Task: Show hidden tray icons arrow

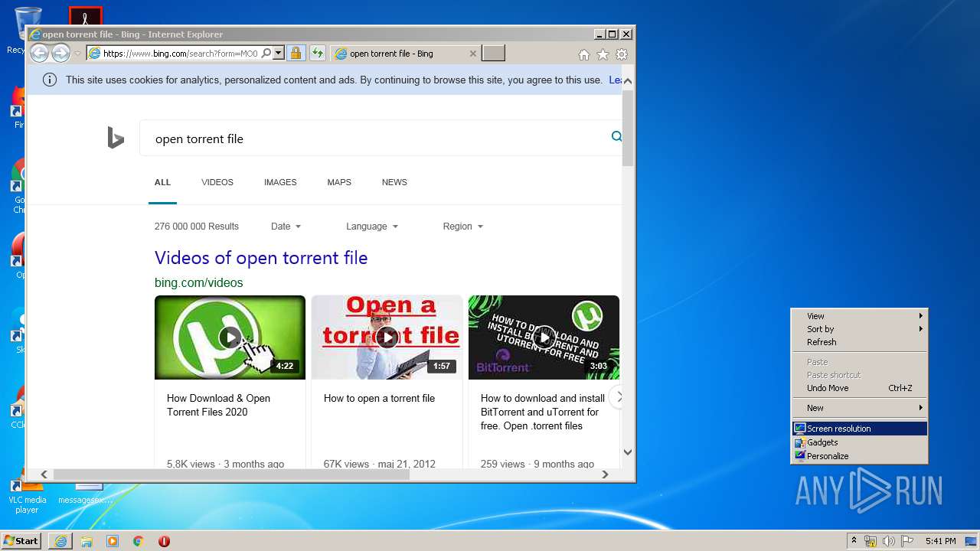Action: click(854, 541)
